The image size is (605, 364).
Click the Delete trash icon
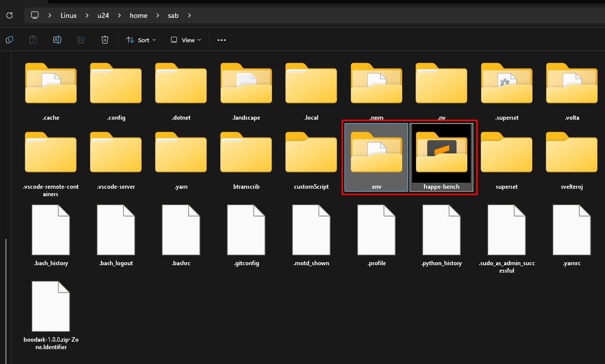pyautogui.click(x=104, y=40)
